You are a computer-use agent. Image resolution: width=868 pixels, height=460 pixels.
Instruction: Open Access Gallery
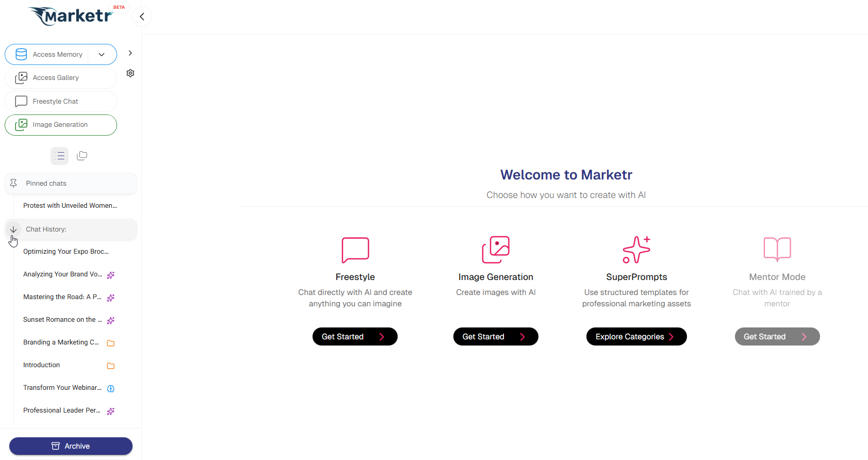click(61, 78)
